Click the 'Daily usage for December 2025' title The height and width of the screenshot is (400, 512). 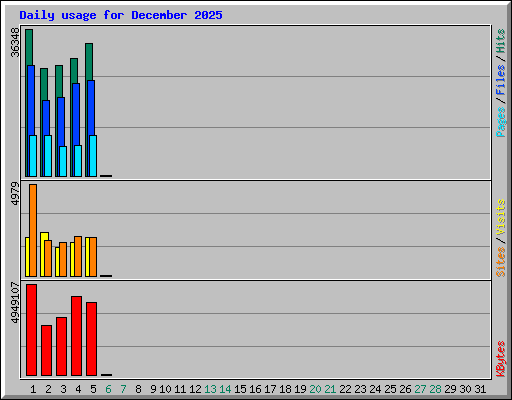point(121,15)
